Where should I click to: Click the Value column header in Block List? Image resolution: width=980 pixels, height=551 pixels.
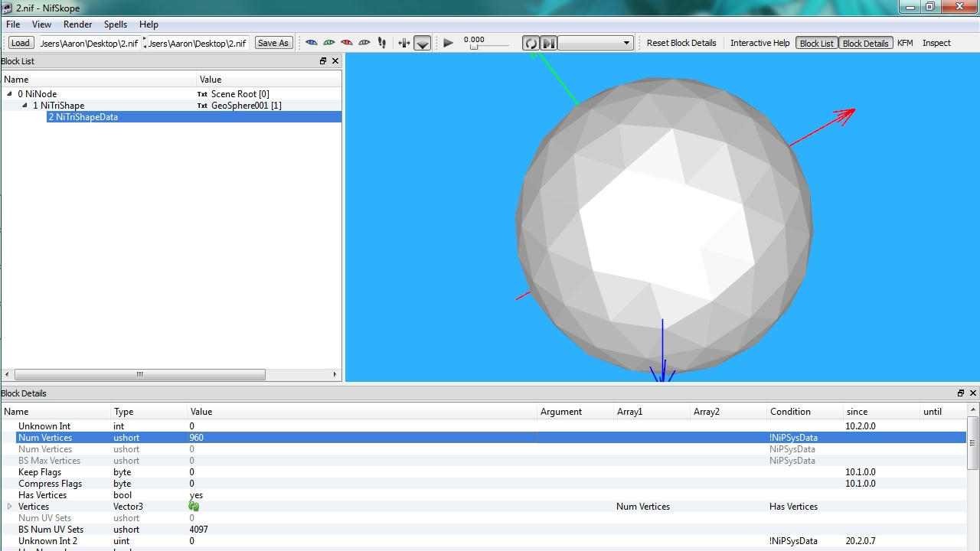pyautogui.click(x=269, y=80)
